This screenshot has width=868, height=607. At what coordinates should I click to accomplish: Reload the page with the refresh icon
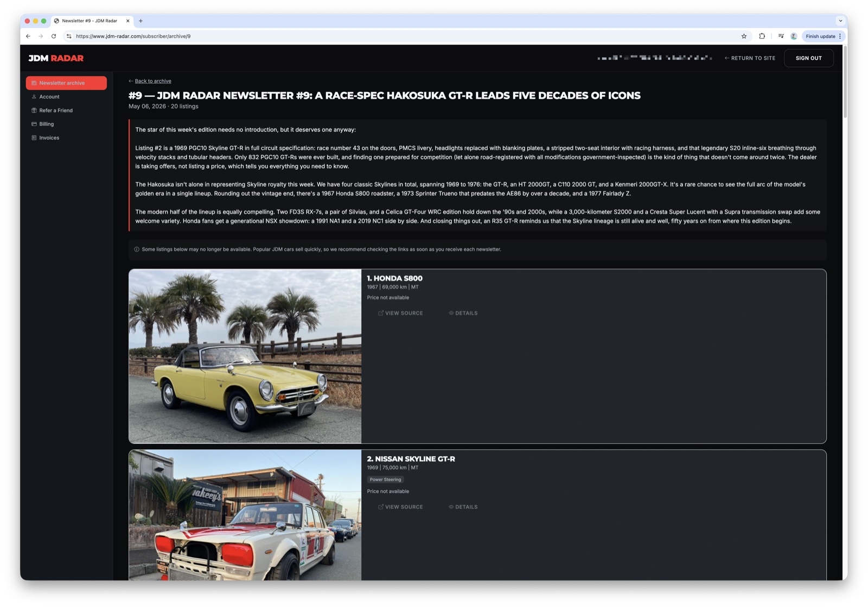54,36
